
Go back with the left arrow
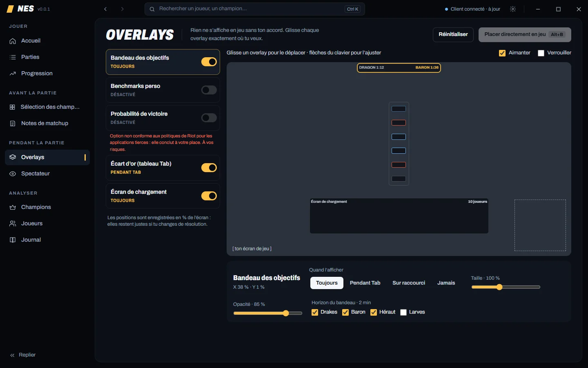(x=105, y=9)
